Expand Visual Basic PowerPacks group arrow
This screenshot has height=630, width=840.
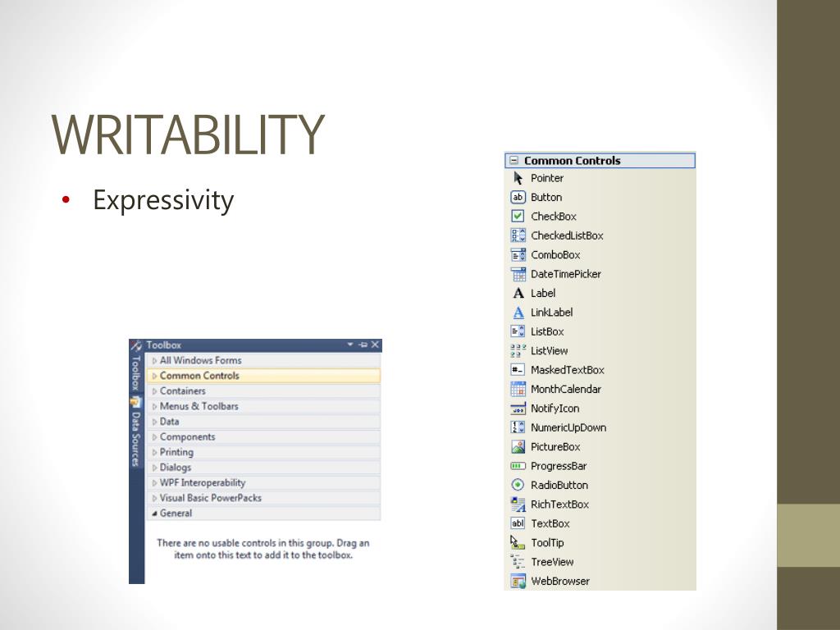(154, 498)
